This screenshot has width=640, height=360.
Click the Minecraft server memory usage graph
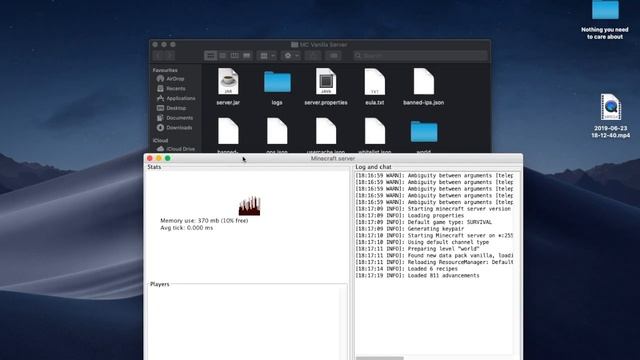[x=249, y=206]
